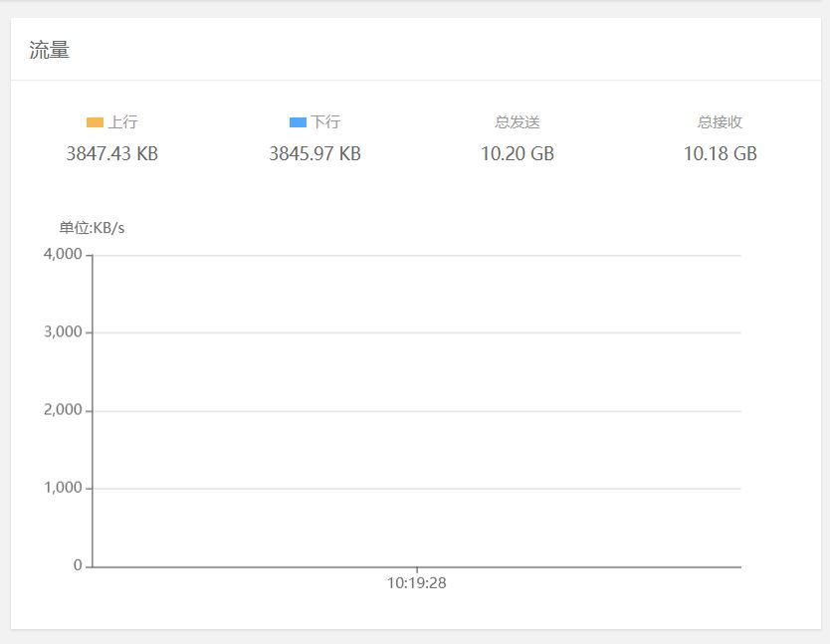Click the 2,000 y-axis label
This screenshot has width=830, height=644.
[x=63, y=410]
